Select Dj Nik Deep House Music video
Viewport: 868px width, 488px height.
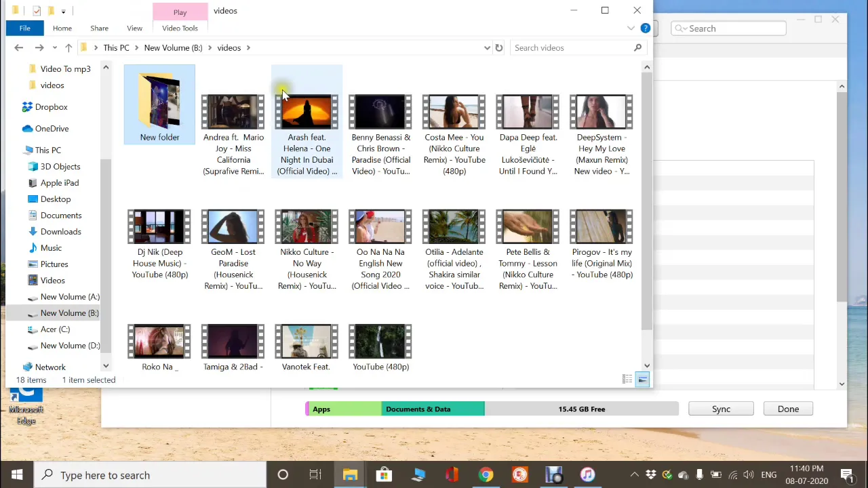tap(159, 244)
